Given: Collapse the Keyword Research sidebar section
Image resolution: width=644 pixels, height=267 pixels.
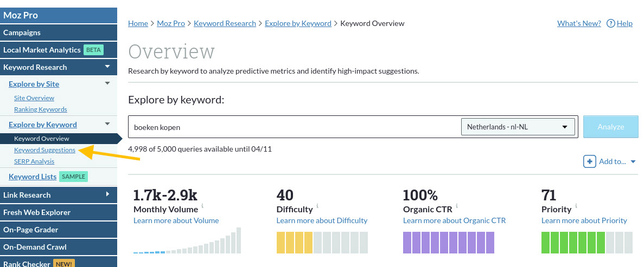Looking at the screenshot, I should point(107,67).
